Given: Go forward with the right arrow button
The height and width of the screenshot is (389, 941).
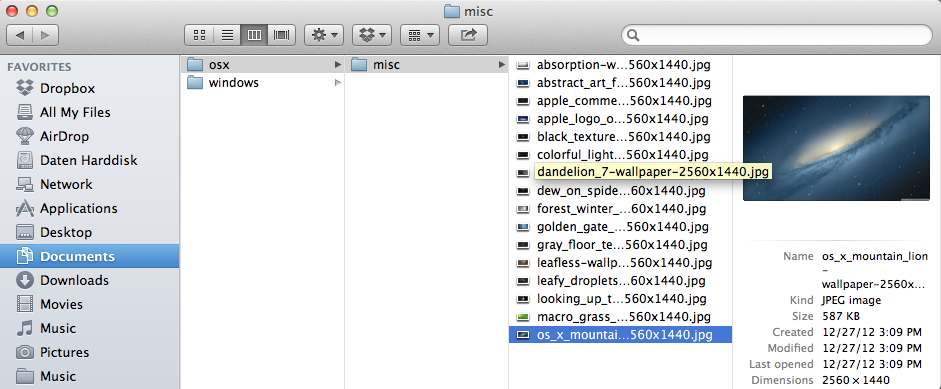Looking at the screenshot, I should pyautogui.click(x=46, y=35).
